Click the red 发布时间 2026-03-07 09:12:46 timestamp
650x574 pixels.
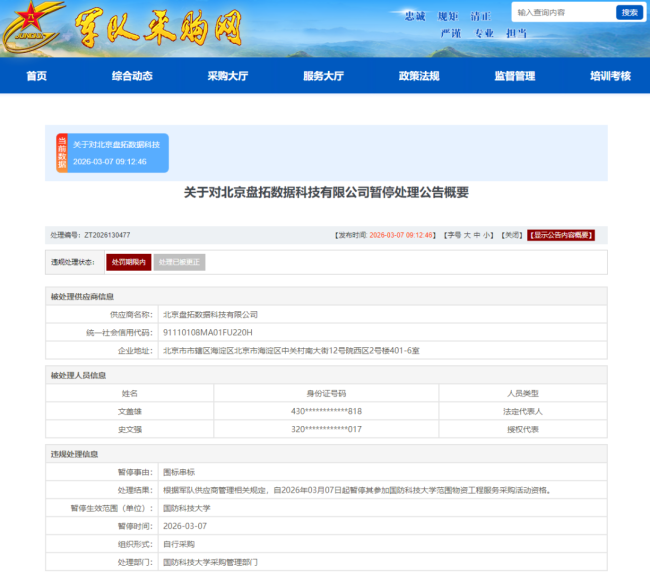pyautogui.click(x=401, y=235)
